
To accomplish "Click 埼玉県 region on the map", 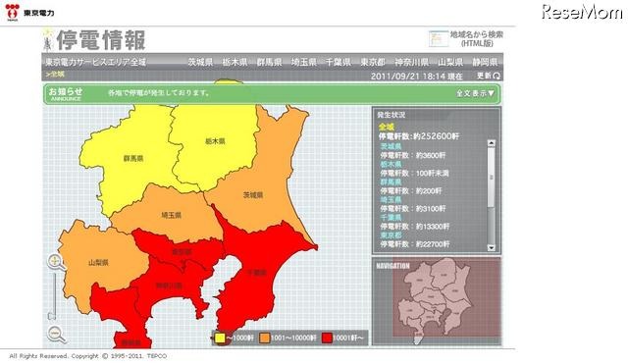I will point(171,215).
